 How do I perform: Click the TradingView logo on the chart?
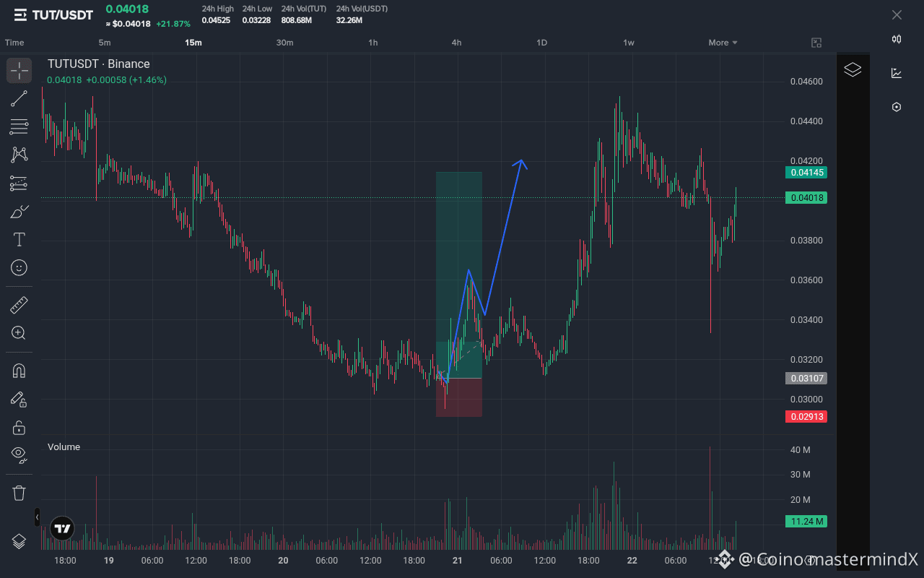[63, 529]
